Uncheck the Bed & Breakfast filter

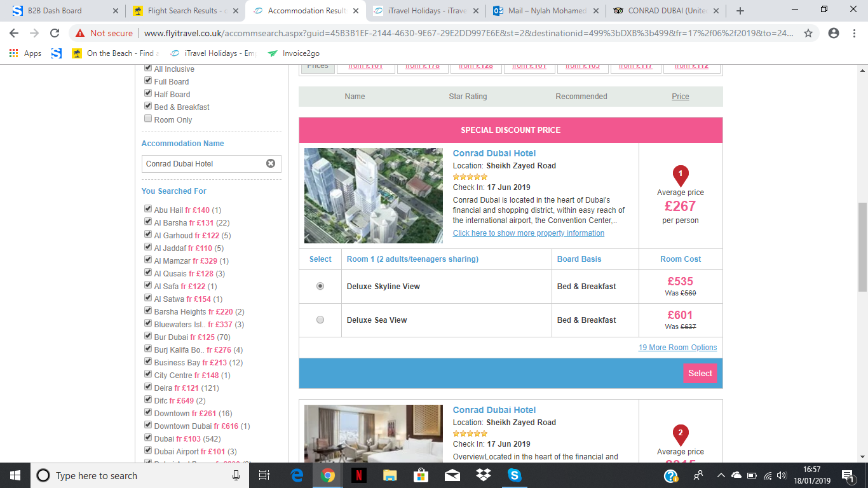tap(148, 106)
